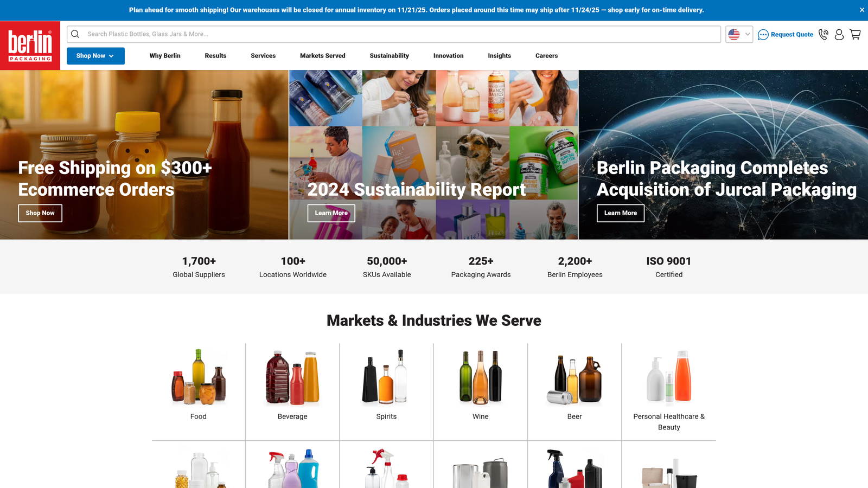Open the country flag selector dropdown

click(739, 34)
